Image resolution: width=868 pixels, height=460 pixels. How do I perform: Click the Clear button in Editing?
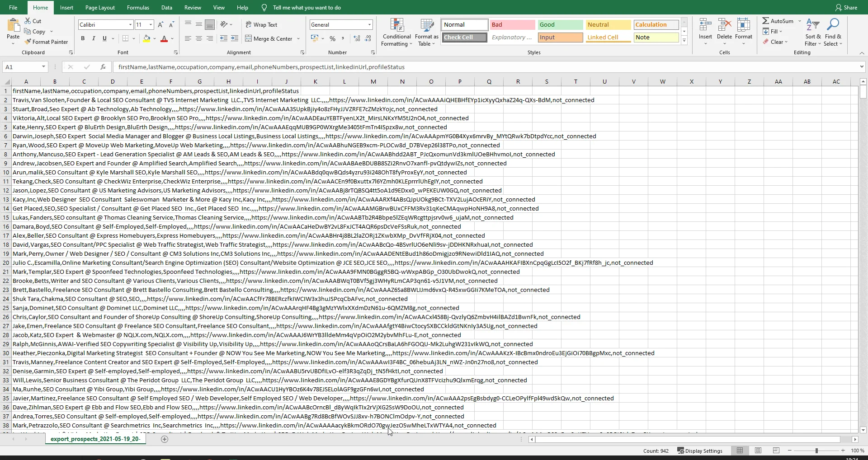pyautogui.click(x=775, y=42)
